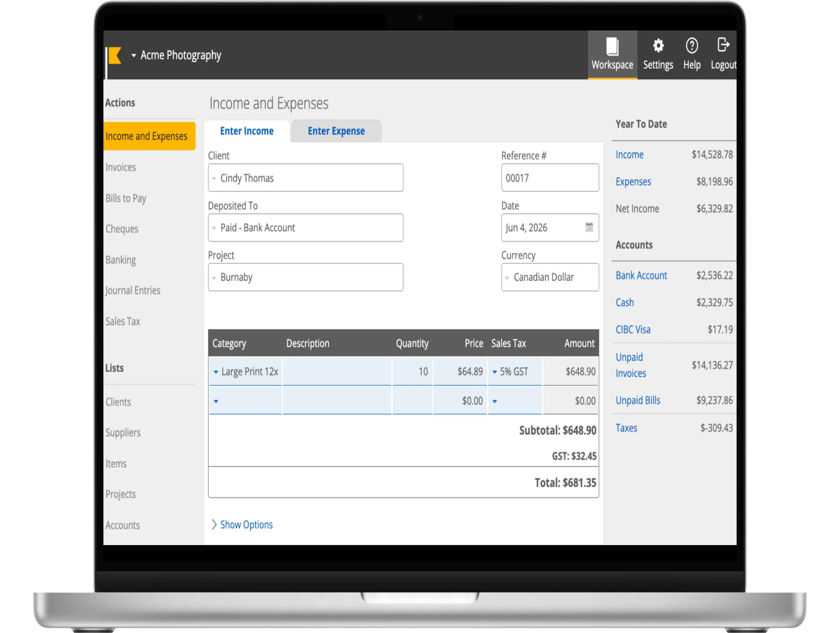The height and width of the screenshot is (633, 840).
Task: Open the Clients list
Action: (118, 402)
